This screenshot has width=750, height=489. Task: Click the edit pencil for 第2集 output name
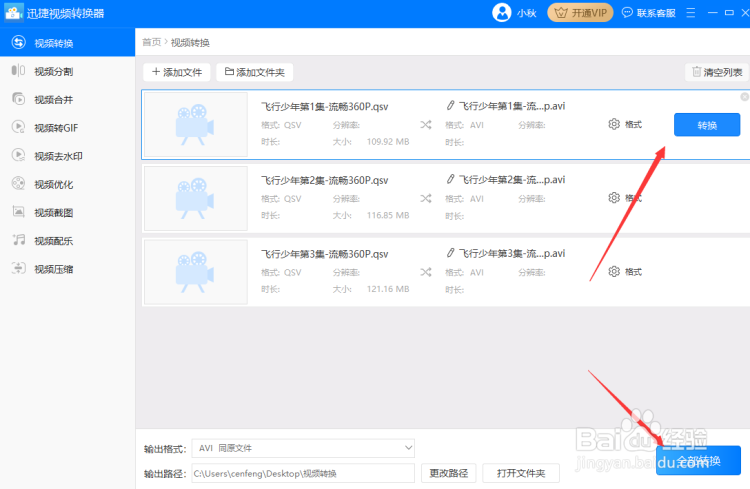(450, 179)
